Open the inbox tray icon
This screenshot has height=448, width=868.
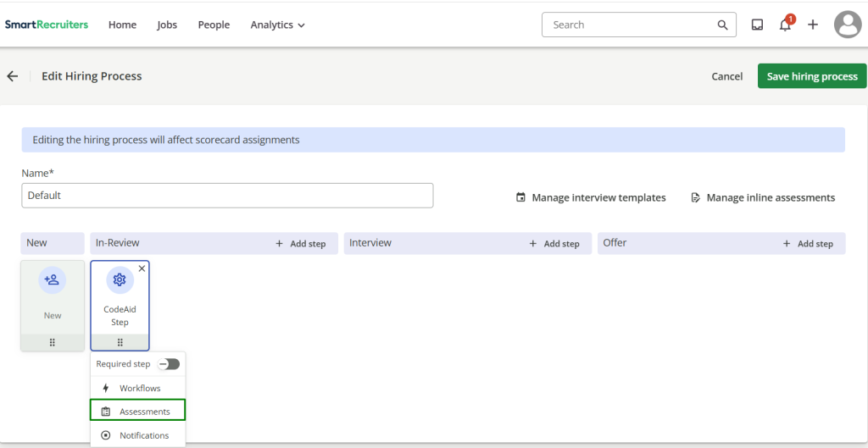coord(757,25)
